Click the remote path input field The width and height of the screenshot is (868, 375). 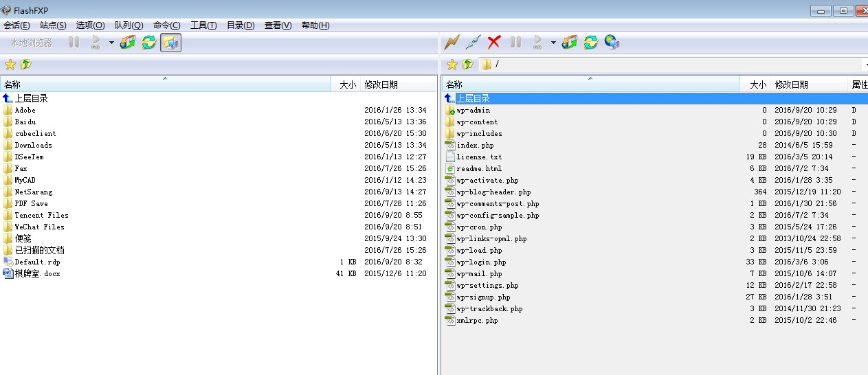[674, 65]
